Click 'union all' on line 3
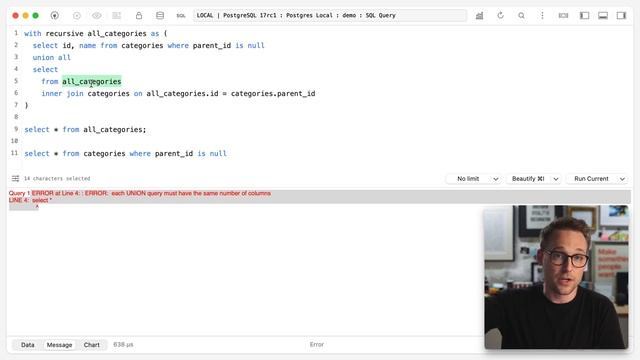This screenshot has height=360, width=640. tap(51, 58)
